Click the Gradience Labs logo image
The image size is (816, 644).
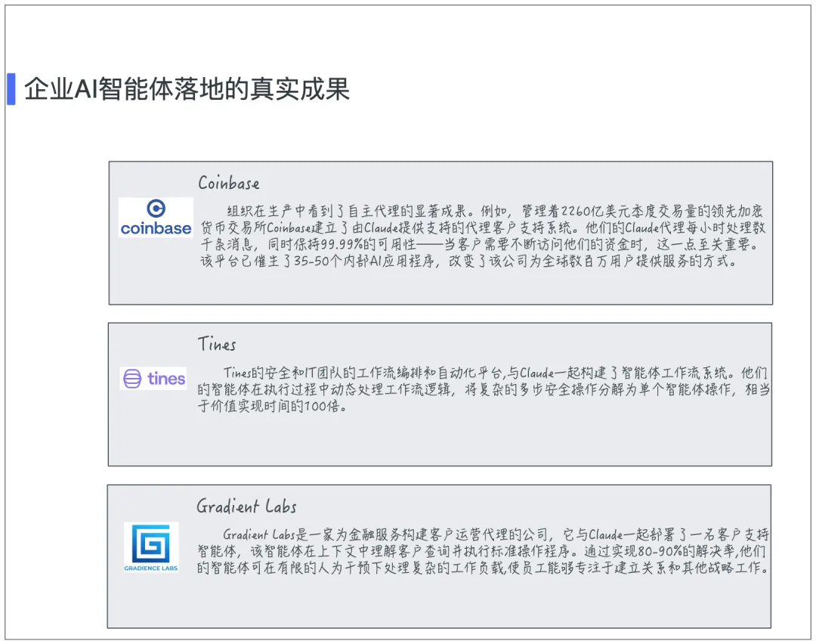point(151,547)
